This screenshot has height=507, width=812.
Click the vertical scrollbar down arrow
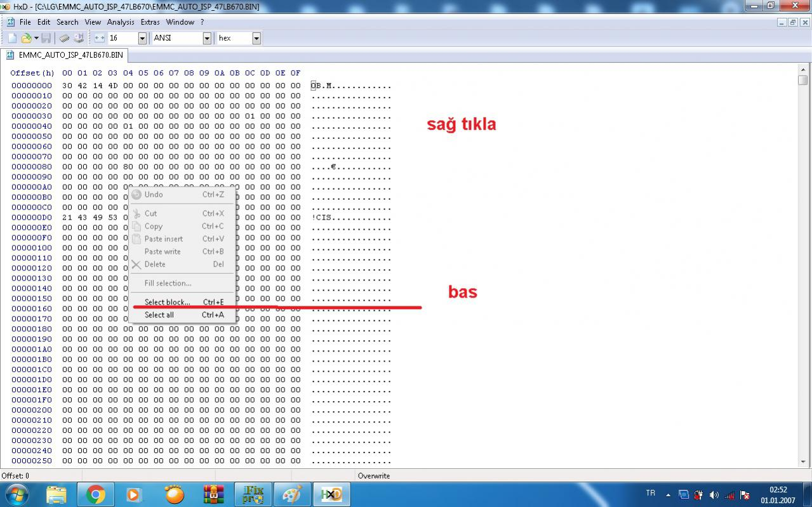coord(802,462)
